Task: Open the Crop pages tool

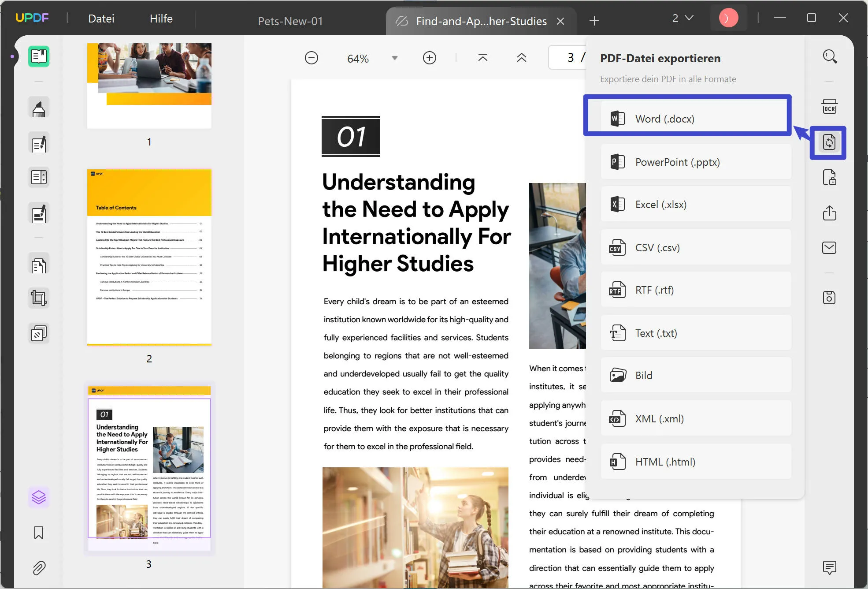Action: point(39,298)
